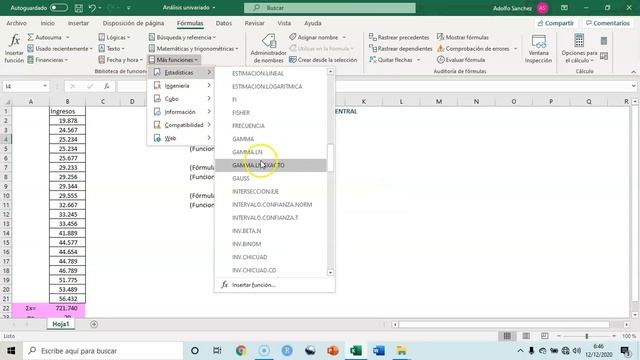Click Evaluar fórmula
Screen dimensions: 640x360
[461, 60]
